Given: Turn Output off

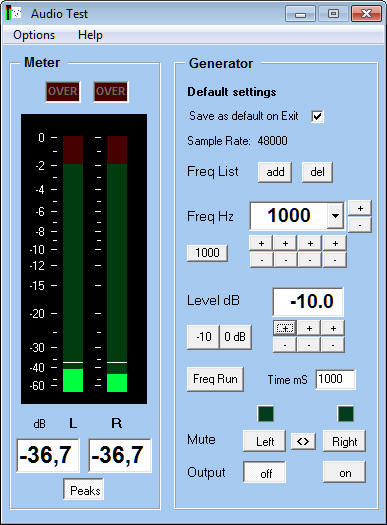Looking at the screenshot, I should (264, 472).
